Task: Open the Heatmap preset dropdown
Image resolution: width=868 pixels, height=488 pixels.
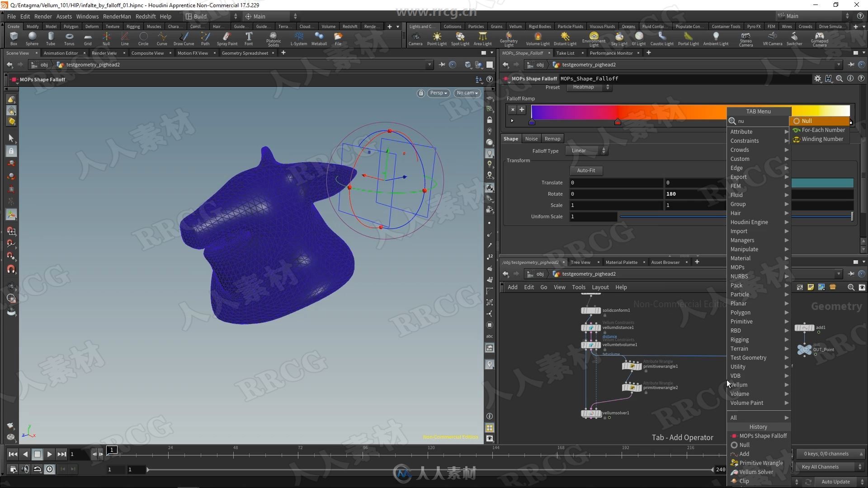Action: (589, 87)
